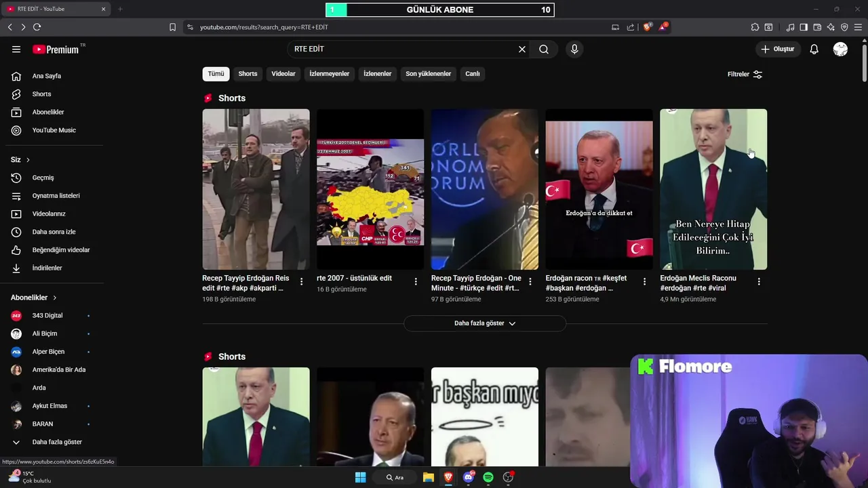Open taskbar Ara search box
Viewport: 868px width, 488px height.
[395, 477]
